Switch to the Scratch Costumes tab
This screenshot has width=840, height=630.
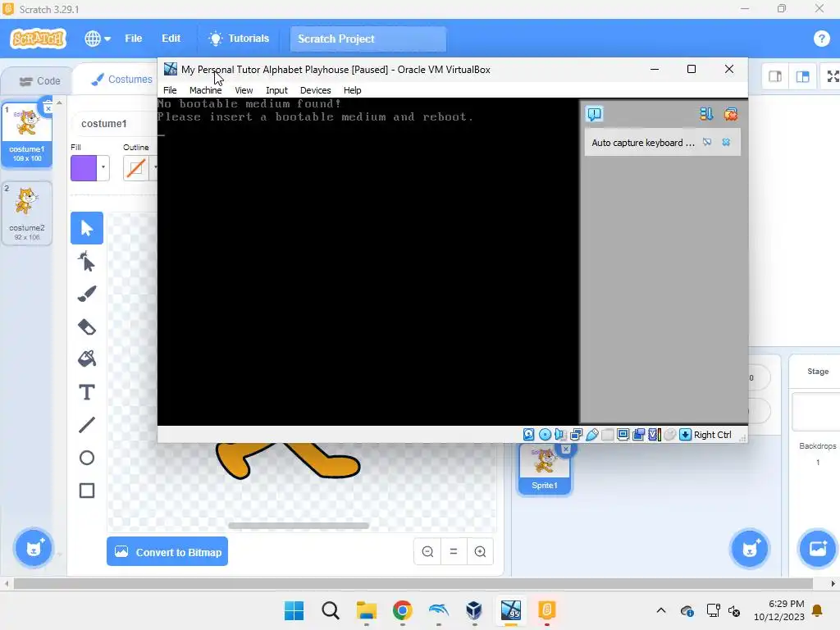pyautogui.click(x=122, y=80)
